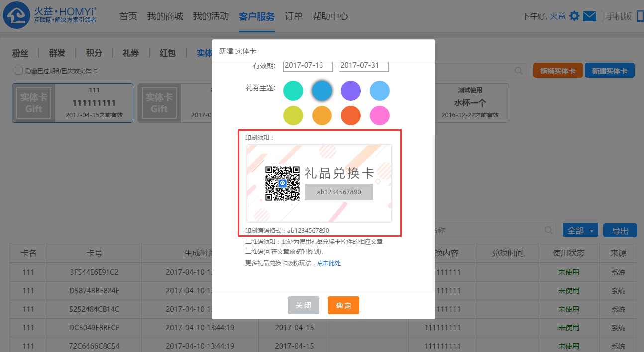Click 关闭 button in dialog

click(303, 305)
